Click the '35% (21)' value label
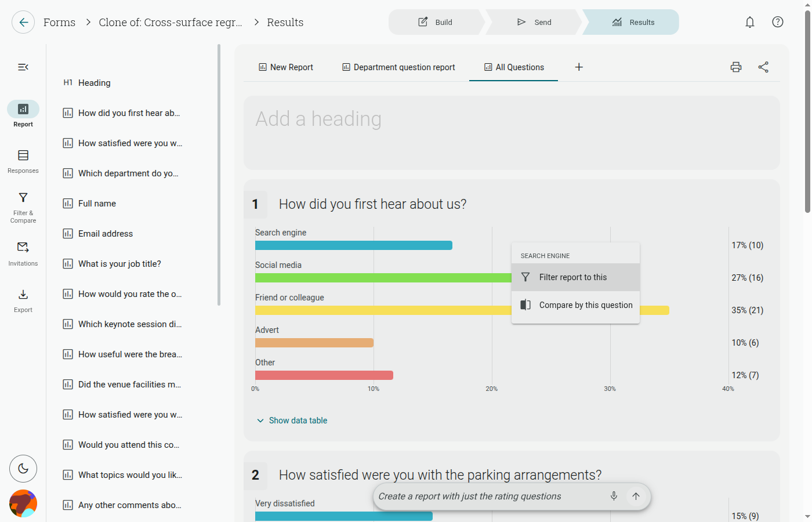This screenshot has height=522, width=812. point(748,310)
